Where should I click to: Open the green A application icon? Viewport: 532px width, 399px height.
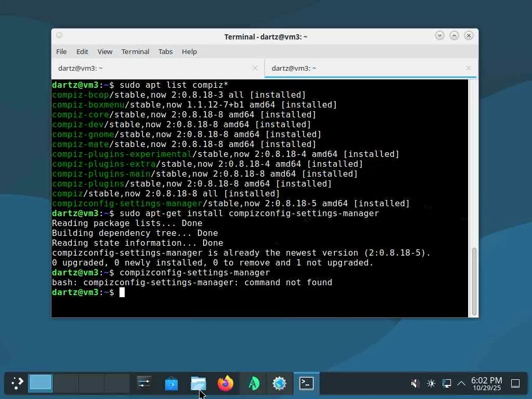click(x=253, y=383)
